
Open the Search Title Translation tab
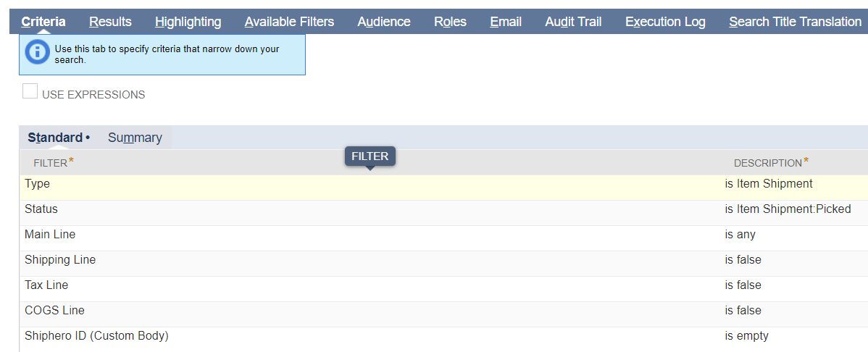pos(795,22)
